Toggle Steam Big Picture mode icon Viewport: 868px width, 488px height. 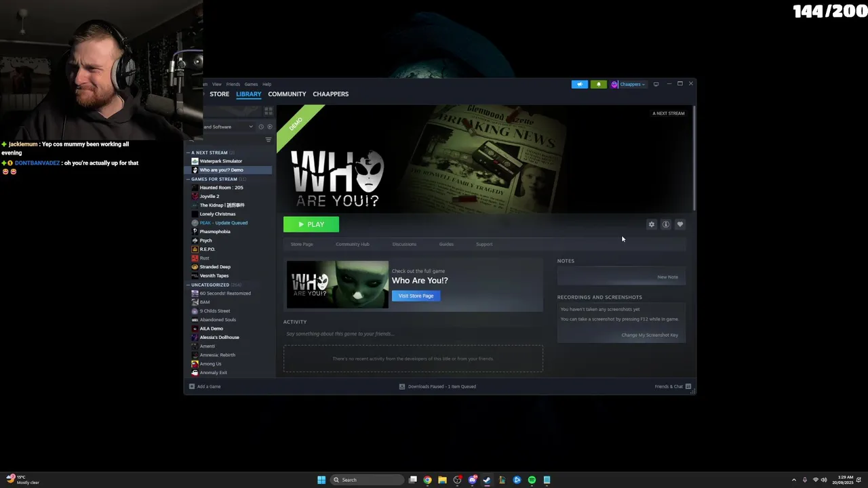pos(656,84)
